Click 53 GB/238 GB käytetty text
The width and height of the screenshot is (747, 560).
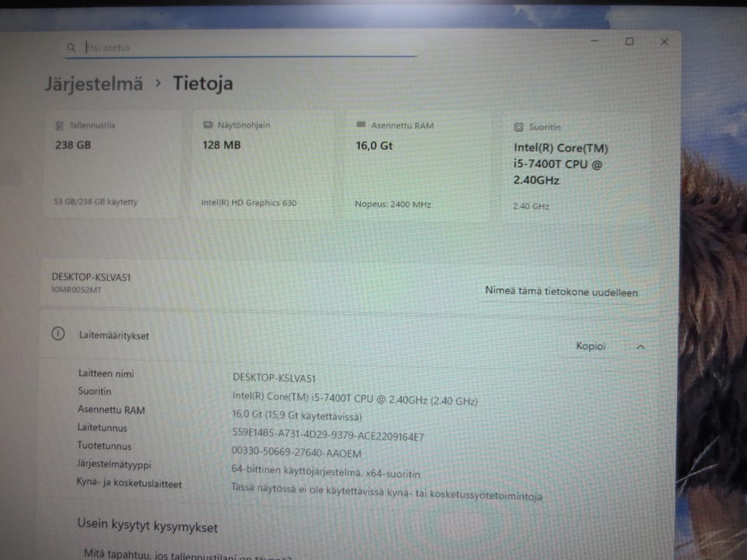click(95, 202)
